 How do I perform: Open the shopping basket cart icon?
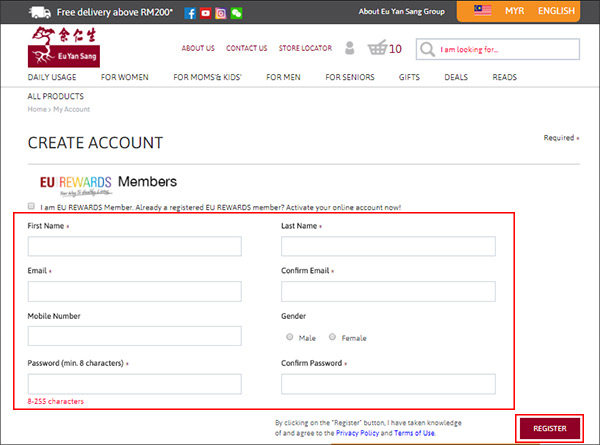pyautogui.click(x=378, y=47)
